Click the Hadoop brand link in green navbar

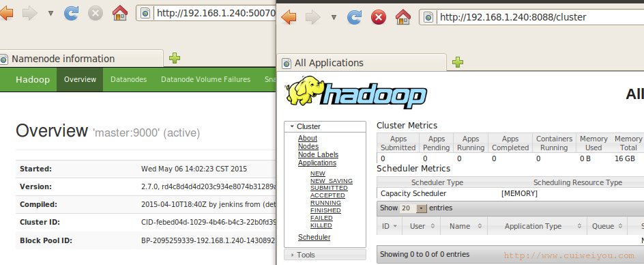pyautogui.click(x=33, y=79)
